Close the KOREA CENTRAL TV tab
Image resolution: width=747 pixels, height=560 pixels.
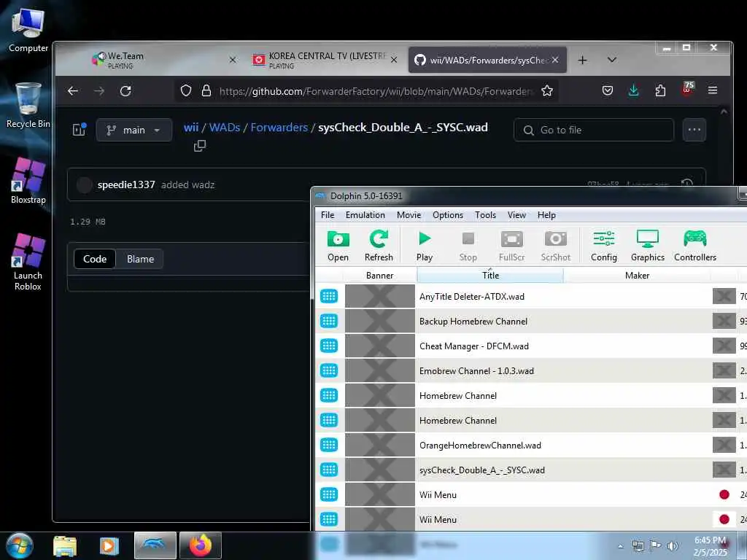(394, 60)
